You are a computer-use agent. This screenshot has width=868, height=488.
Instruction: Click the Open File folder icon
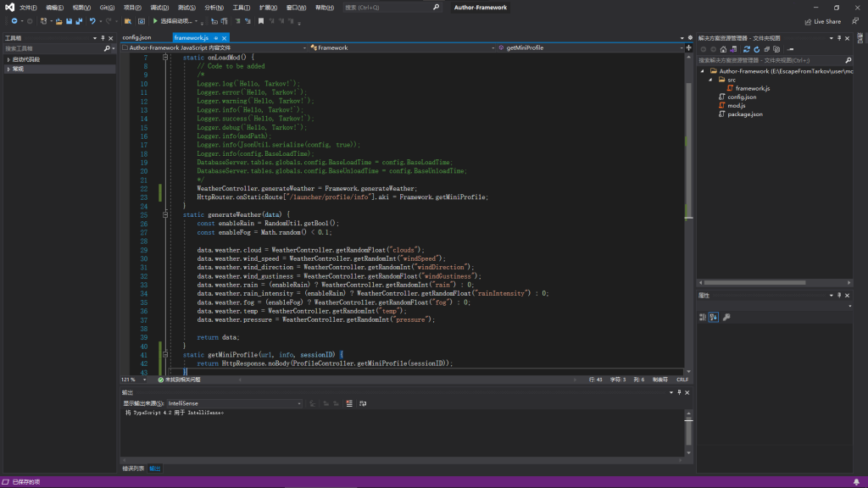(58, 21)
